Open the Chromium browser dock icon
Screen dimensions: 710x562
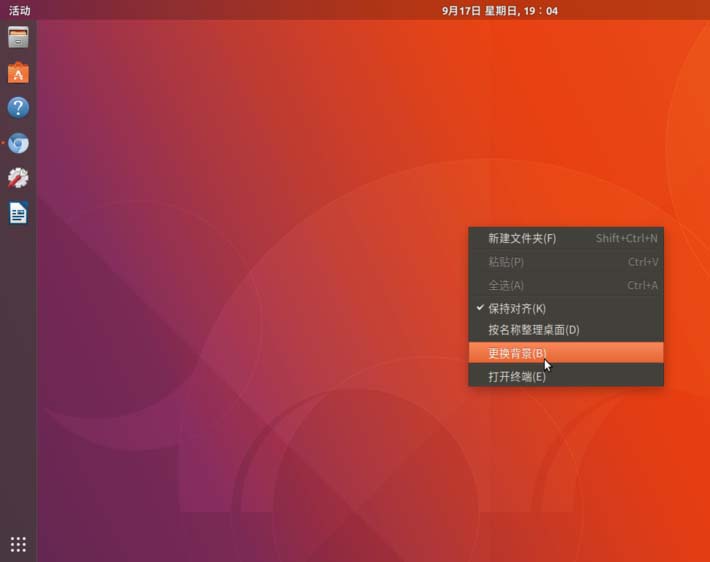pos(18,143)
